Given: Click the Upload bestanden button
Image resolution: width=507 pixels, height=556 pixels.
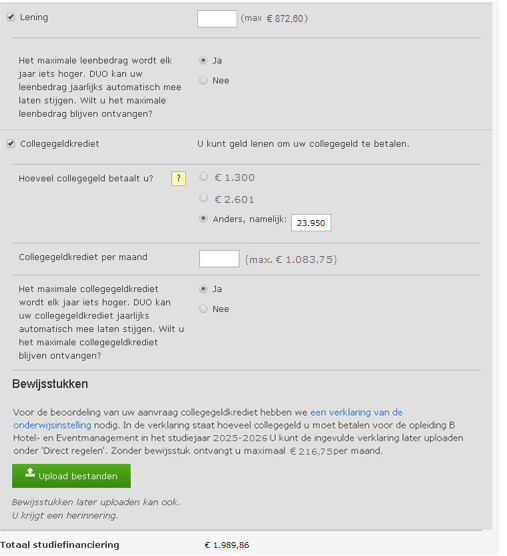Looking at the screenshot, I should coord(71,476).
